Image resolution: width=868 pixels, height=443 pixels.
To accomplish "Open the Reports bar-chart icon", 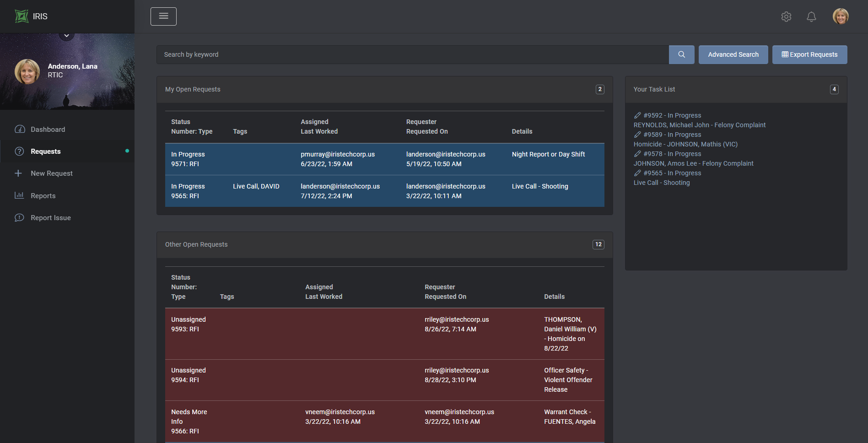I will coord(19,195).
